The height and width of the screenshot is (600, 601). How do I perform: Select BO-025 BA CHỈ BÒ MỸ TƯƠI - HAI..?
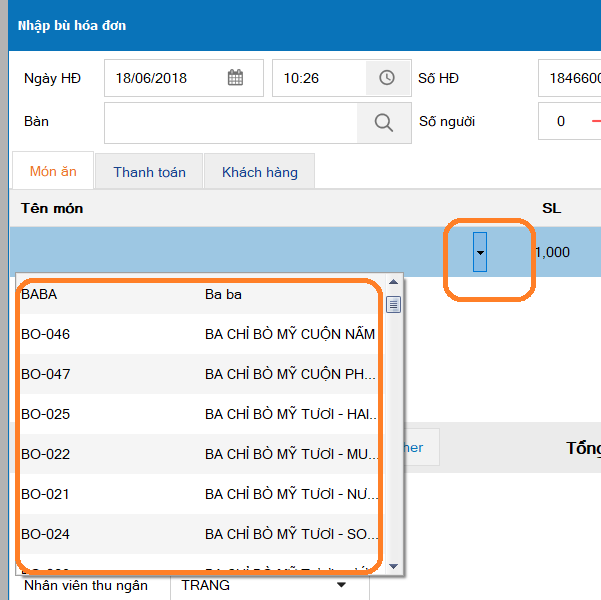click(199, 414)
